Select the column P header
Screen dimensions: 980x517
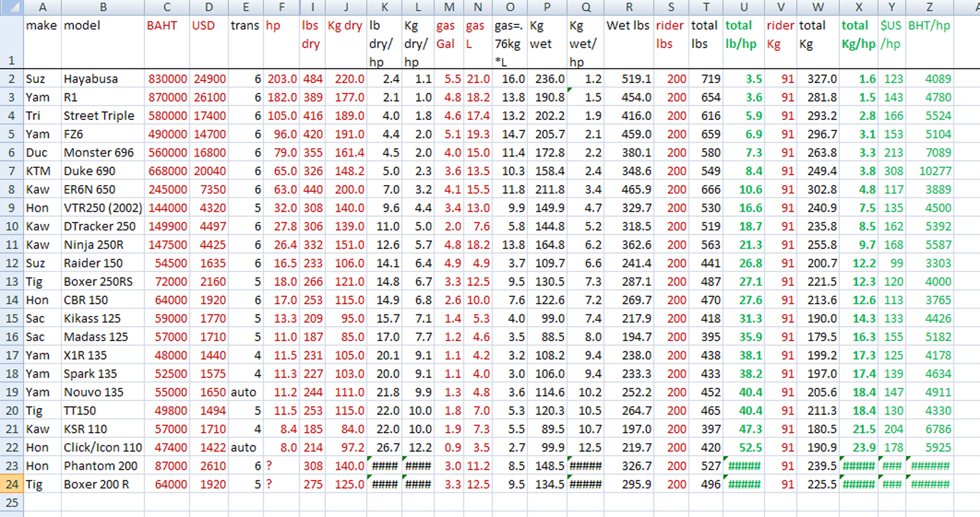tap(547, 7)
